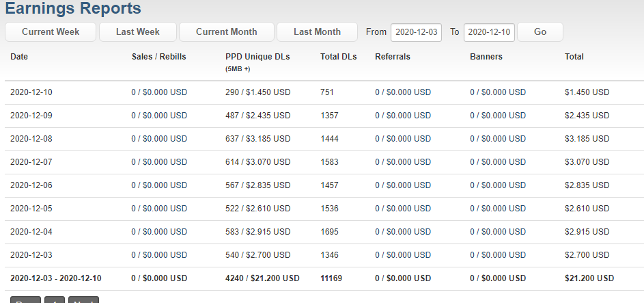Click the 1695 Total DLs cell
Image resolution: width=644 pixels, height=303 pixels.
(329, 232)
